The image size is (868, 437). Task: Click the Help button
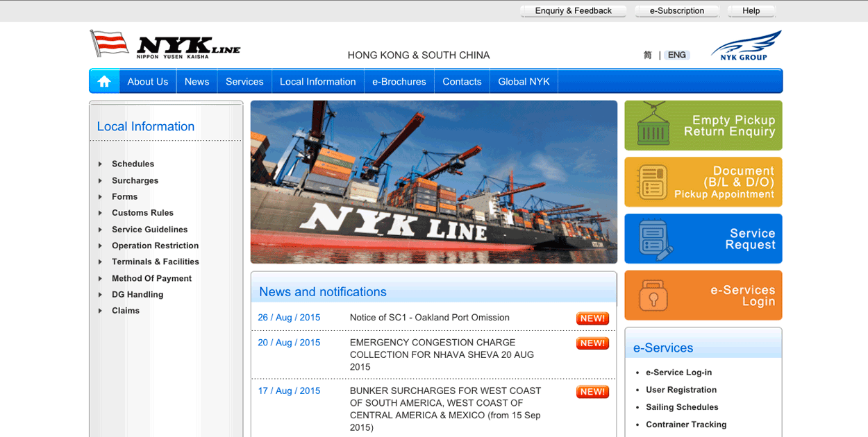[751, 11]
